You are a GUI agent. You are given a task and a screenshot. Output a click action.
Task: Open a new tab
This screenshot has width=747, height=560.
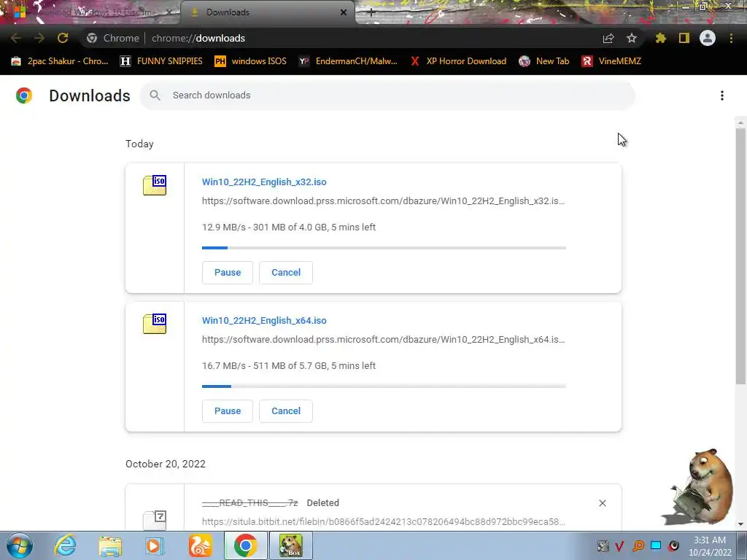(371, 12)
